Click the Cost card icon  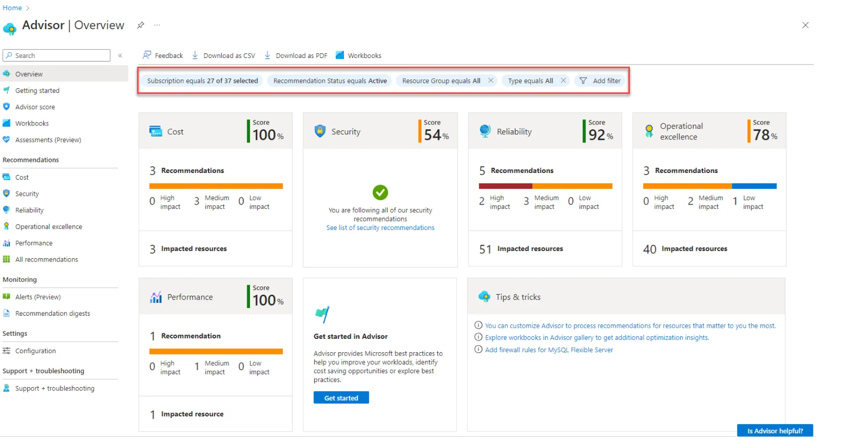click(156, 131)
